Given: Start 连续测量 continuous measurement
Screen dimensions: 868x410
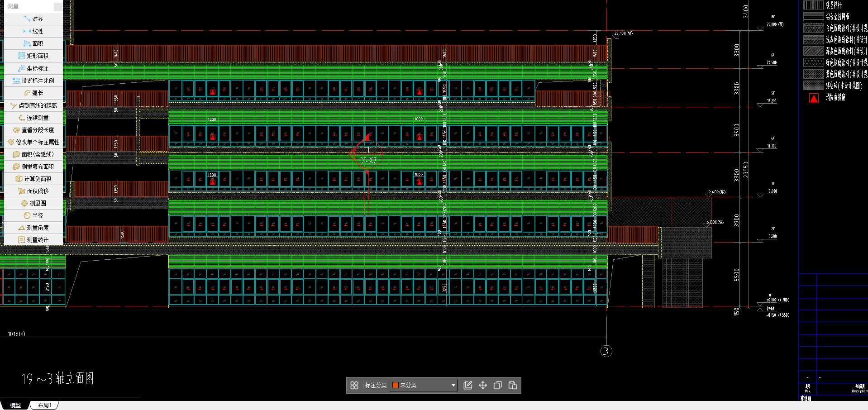Looking at the screenshot, I should tap(33, 118).
